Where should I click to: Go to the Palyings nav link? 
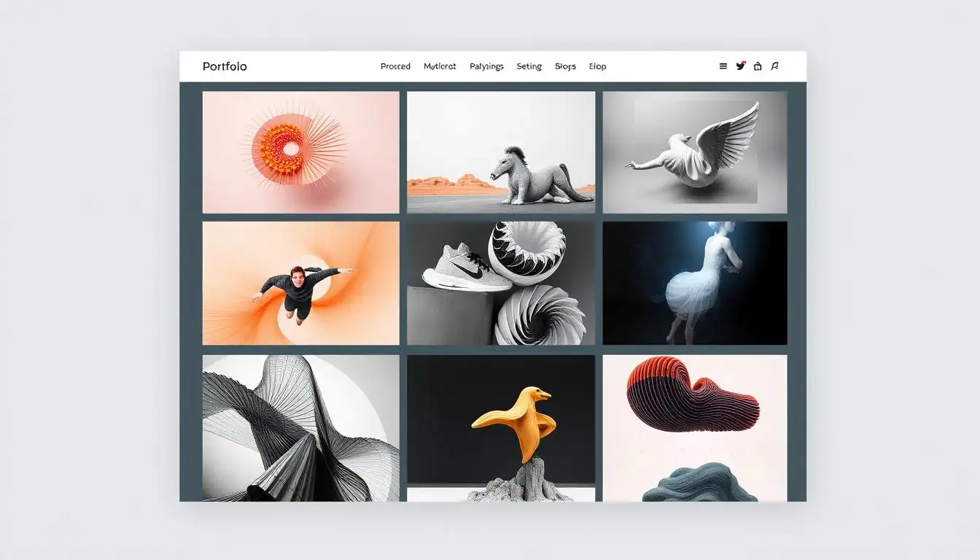(x=486, y=66)
